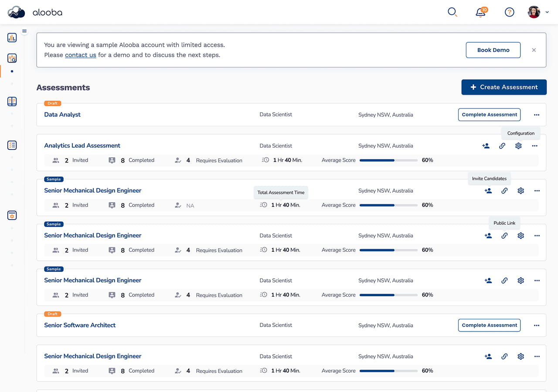Open the help question mark icon

(509, 12)
